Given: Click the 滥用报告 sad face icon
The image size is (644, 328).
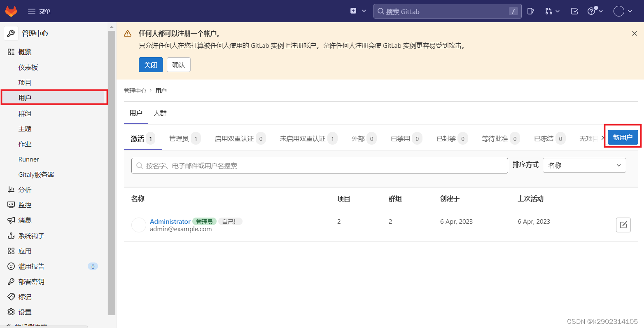Looking at the screenshot, I should coord(11,266).
